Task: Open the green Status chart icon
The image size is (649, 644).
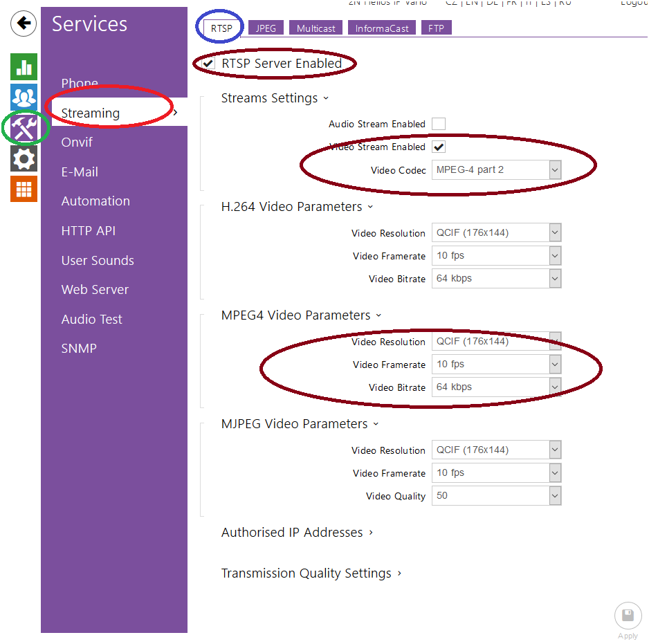Action: [x=24, y=66]
